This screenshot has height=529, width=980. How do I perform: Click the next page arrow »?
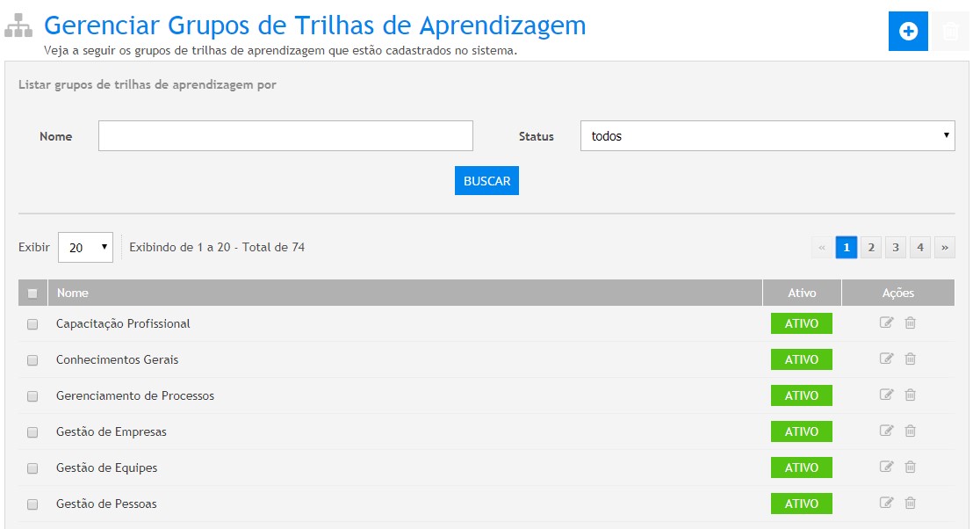pyautogui.click(x=945, y=248)
